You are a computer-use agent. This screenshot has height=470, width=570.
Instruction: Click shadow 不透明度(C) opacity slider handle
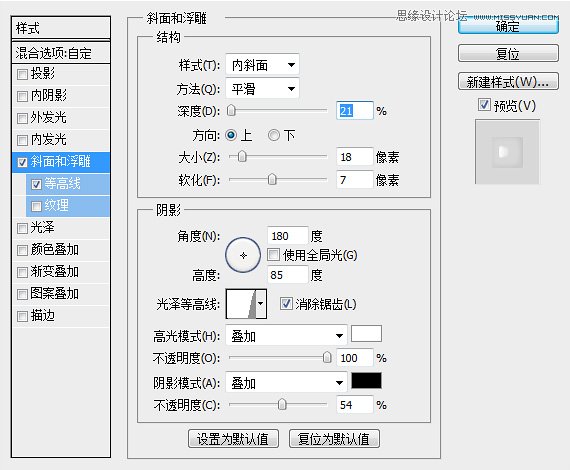pyautogui.click(x=282, y=404)
